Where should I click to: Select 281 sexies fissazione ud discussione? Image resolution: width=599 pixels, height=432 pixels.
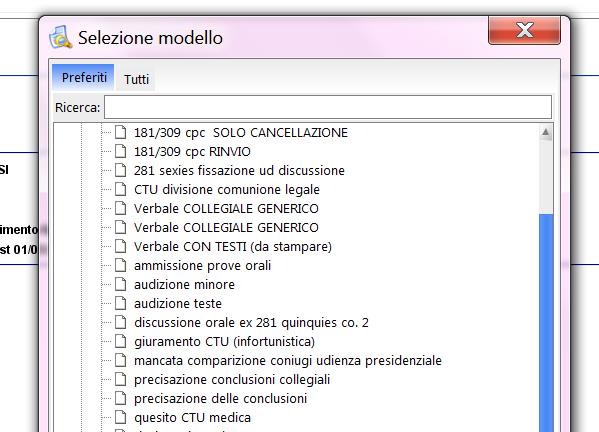239,170
